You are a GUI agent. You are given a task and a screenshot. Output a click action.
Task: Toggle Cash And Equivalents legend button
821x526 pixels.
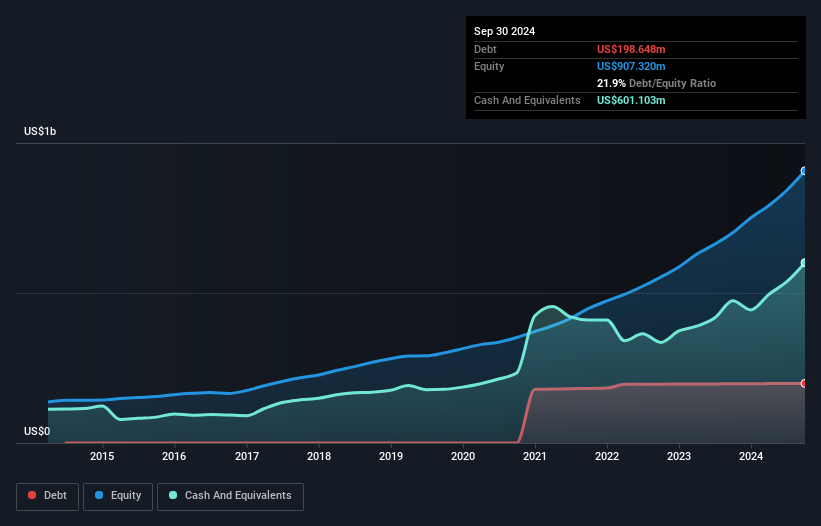click(x=230, y=496)
